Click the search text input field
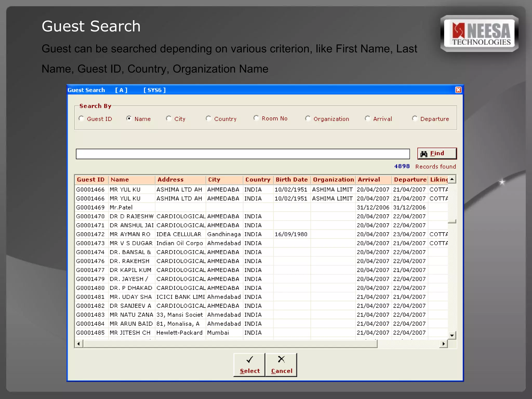 point(243,154)
